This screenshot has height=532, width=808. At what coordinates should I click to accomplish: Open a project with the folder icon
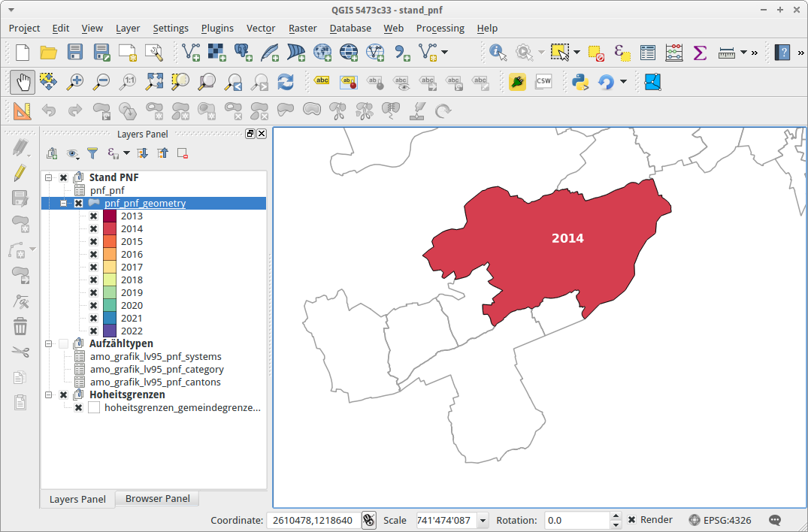[x=48, y=53]
